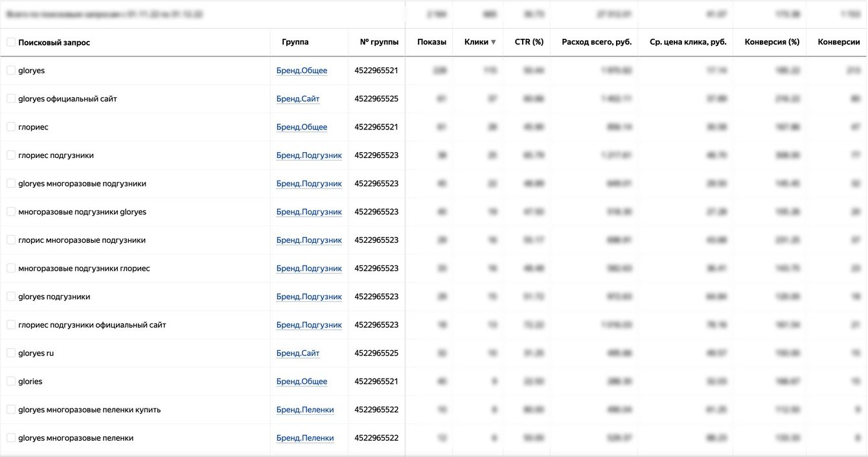Viewport: 868px width, 457px height.
Task: Click the Клики column sort arrow
Action: click(x=494, y=42)
